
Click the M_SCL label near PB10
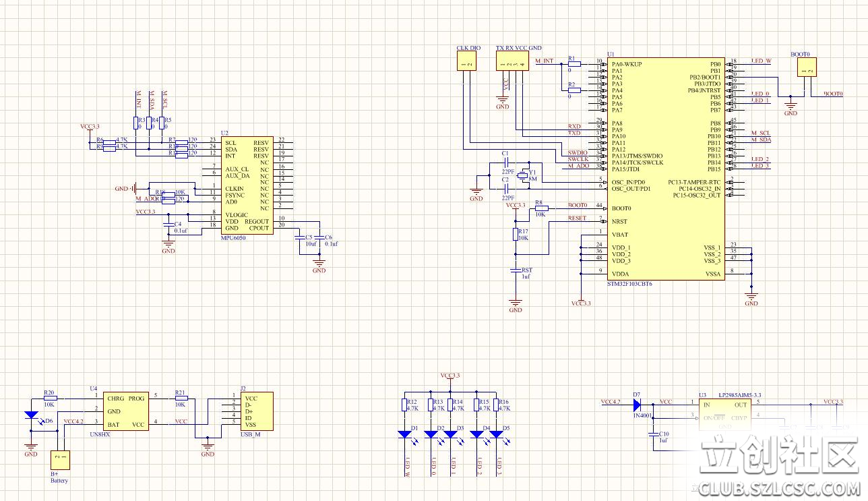click(x=760, y=133)
